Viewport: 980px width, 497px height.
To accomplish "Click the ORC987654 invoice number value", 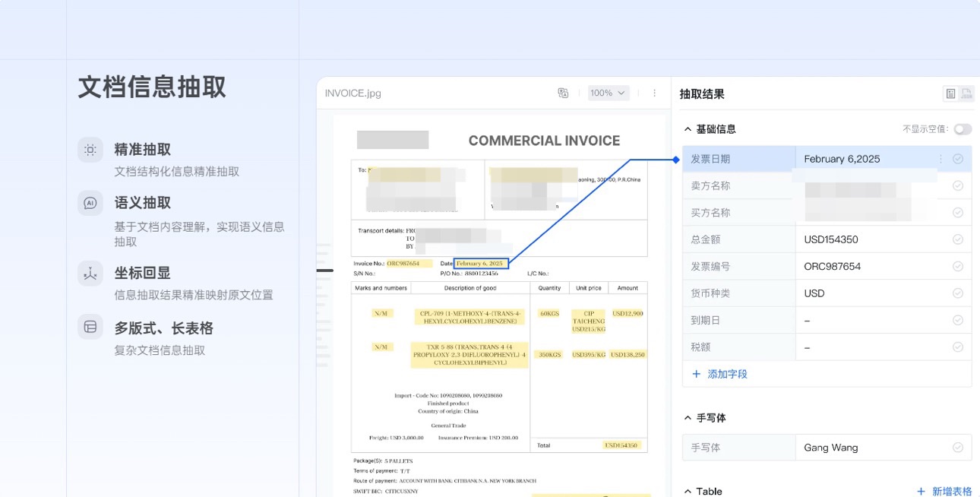I will click(833, 267).
